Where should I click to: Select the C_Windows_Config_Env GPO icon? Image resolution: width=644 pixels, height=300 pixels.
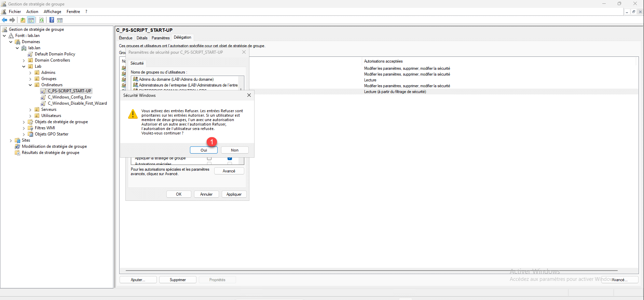[43, 97]
